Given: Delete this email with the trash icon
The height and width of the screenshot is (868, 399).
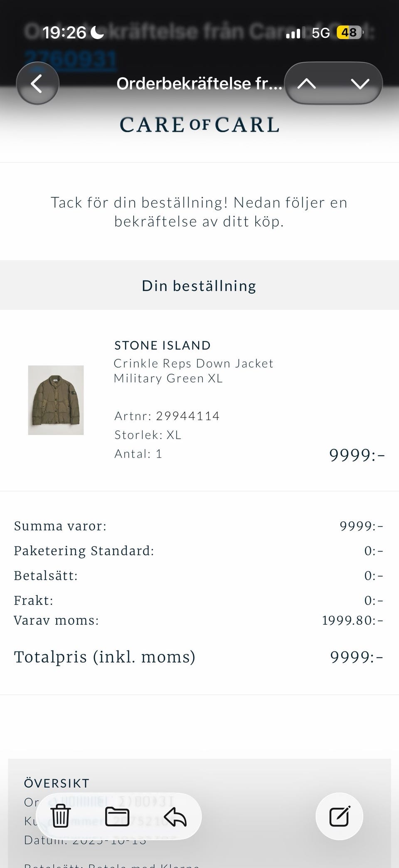Looking at the screenshot, I should pos(60,816).
